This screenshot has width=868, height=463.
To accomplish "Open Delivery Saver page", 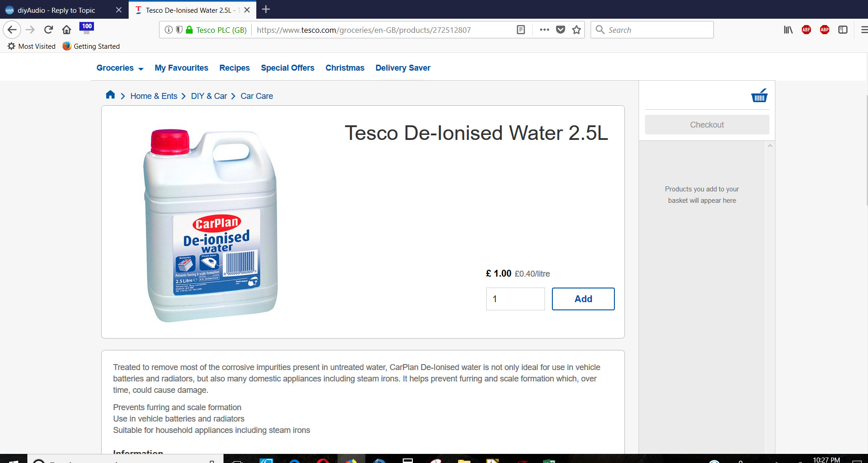I will (x=403, y=68).
